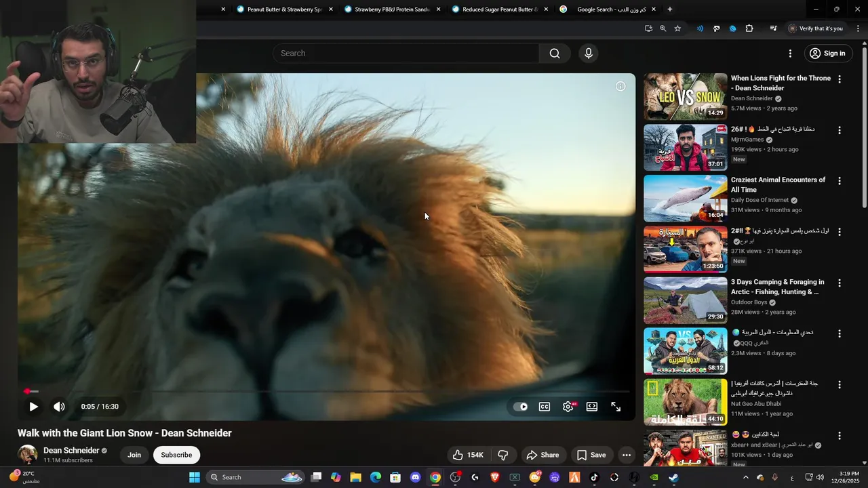Viewport: 868px width, 488px height.
Task: Enter fullscreen mode in the player
Action: pyautogui.click(x=616, y=407)
